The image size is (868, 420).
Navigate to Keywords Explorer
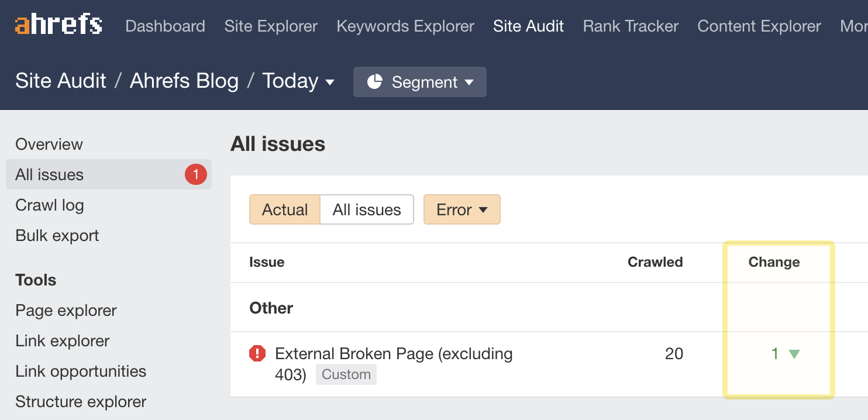click(x=405, y=26)
